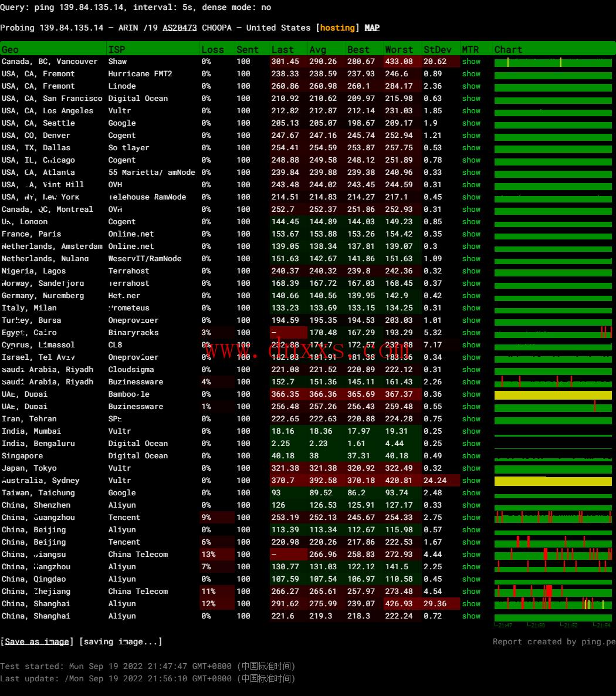The image size is (616, 696).
Task: Click the chart for China, Guangzhou Tencent
Action: tap(553, 518)
